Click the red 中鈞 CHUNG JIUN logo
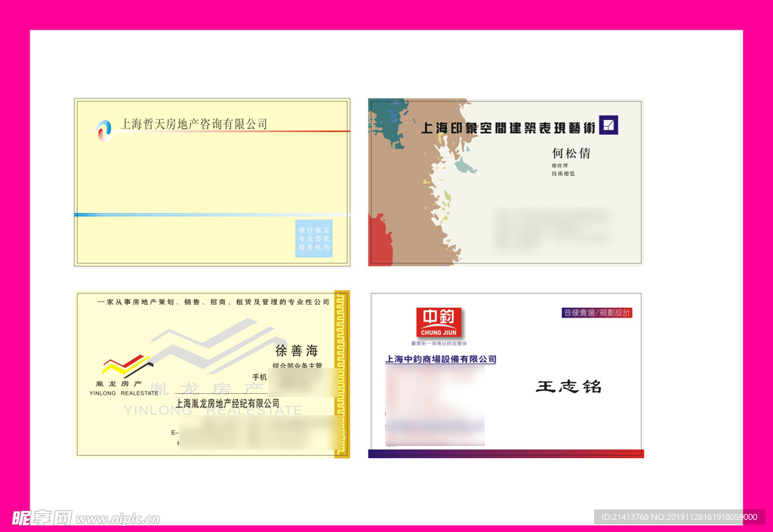Screen dimensions: 773x532 click(439, 323)
